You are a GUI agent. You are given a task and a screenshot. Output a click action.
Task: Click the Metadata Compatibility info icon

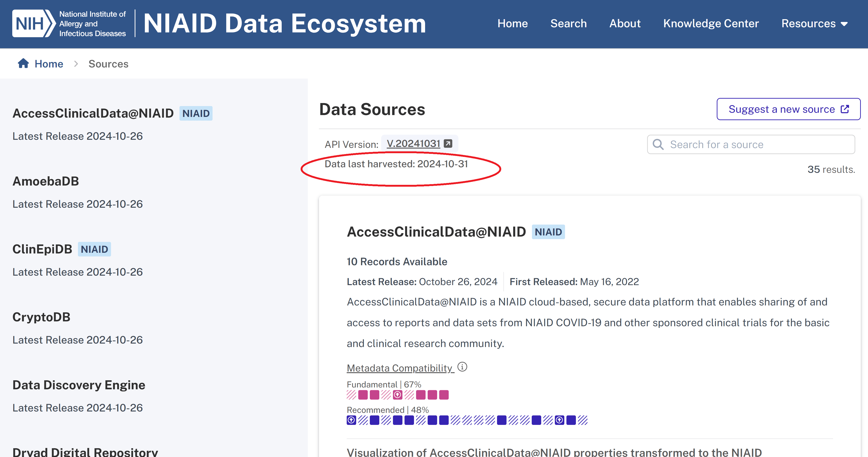[x=462, y=367]
